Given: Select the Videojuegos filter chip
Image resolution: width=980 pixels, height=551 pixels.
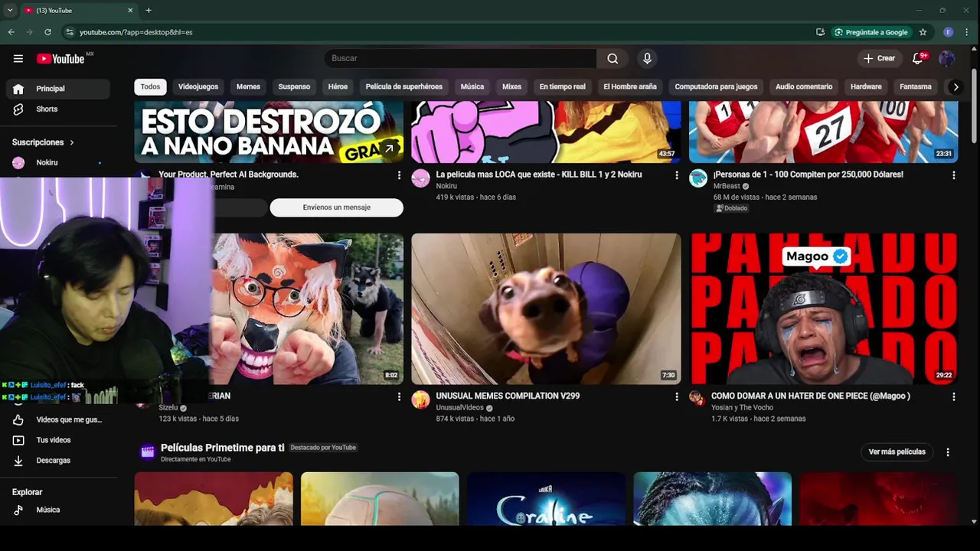Looking at the screenshot, I should (198, 86).
